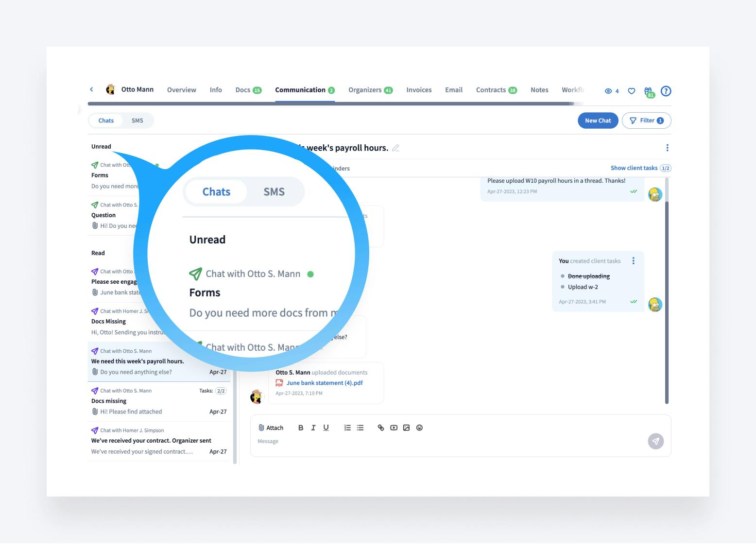Open the emoji picker
756x549 pixels.
point(419,428)
